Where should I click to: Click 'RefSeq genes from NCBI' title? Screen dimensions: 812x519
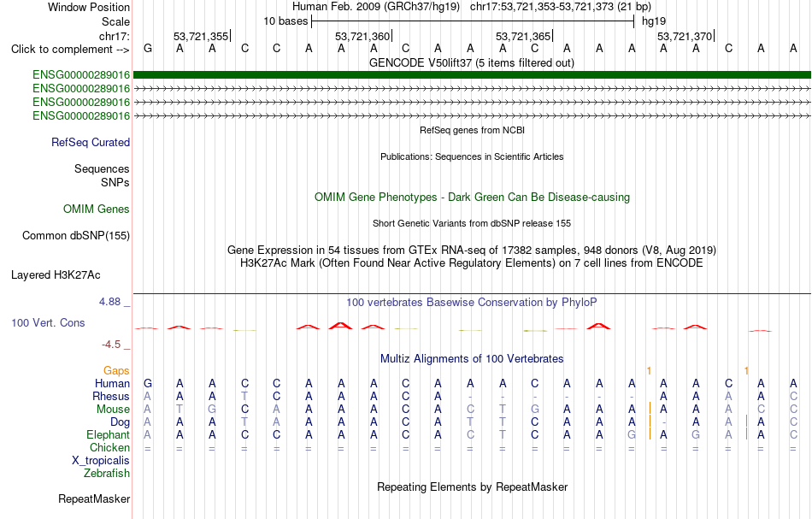[x=473, y=130]
